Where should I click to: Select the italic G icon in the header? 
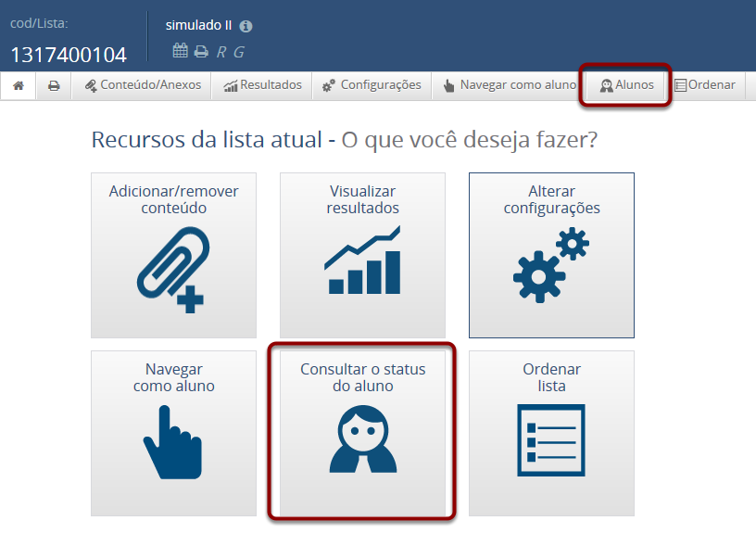pyautogui.click(x=237, y=49)
